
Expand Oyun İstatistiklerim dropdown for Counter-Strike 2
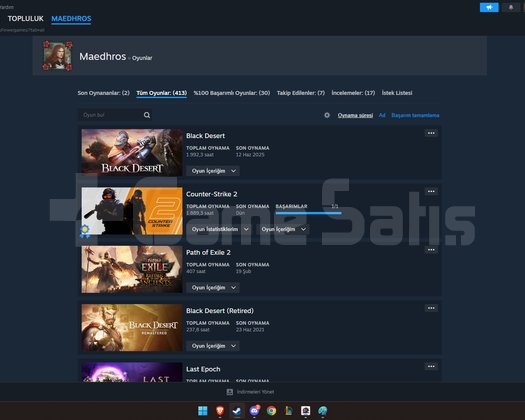pyautogui.click(x=219, y=229)
